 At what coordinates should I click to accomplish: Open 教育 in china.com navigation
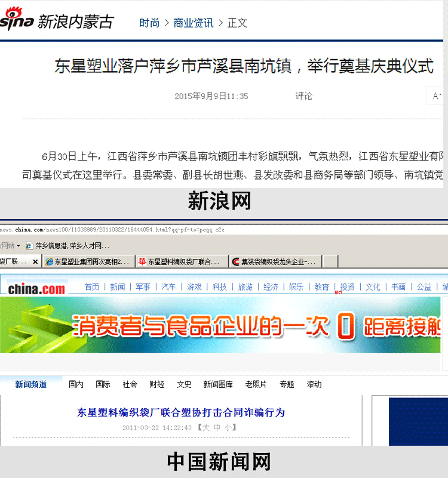(x=322, y=287)
